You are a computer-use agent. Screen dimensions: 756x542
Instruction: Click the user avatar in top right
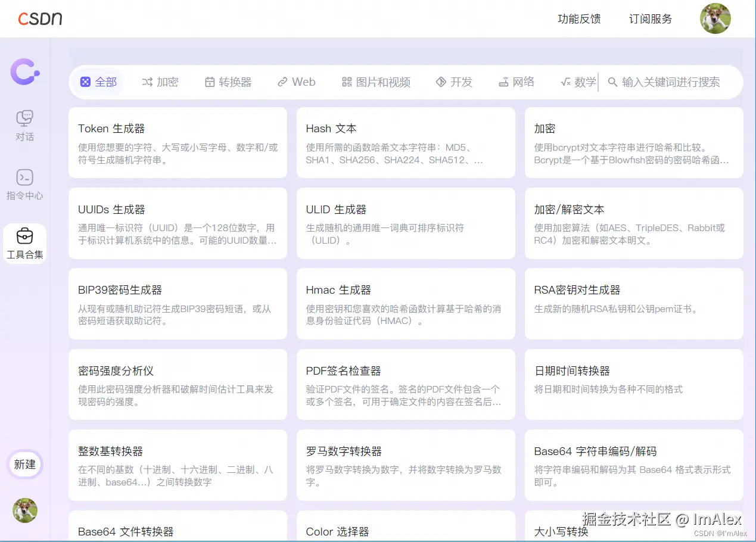coord(715,18)
